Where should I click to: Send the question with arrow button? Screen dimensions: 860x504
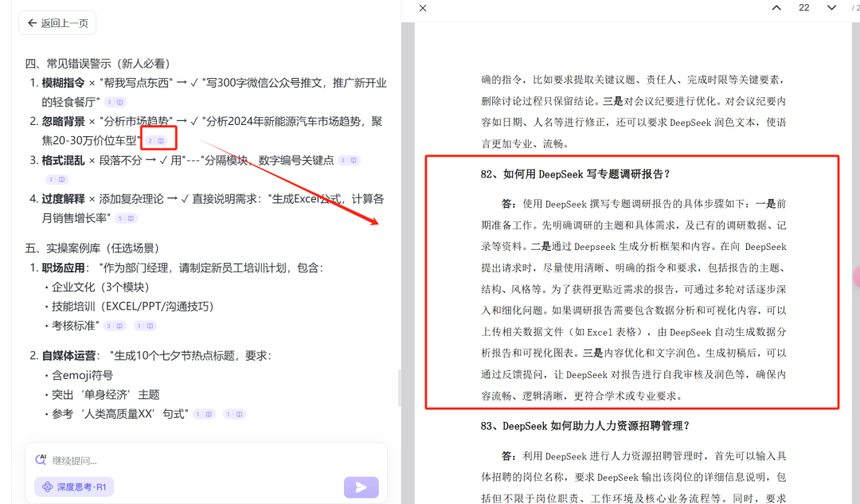[361, 487]
